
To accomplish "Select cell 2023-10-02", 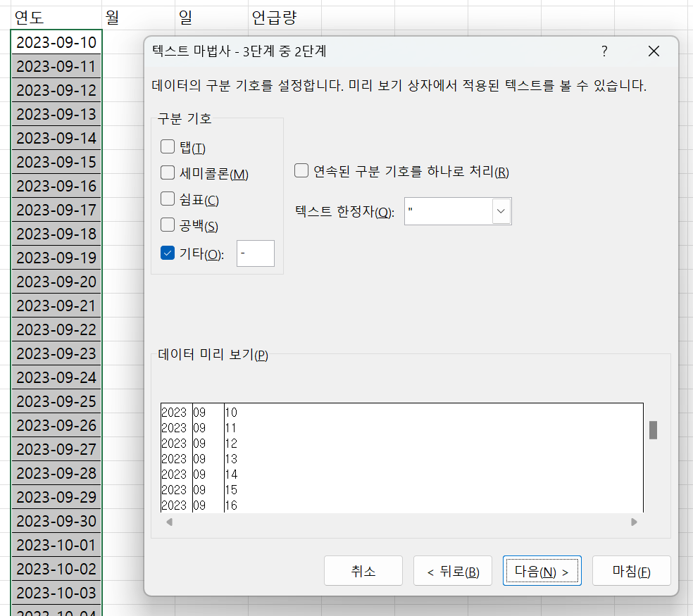I will [x=56, y=569].
